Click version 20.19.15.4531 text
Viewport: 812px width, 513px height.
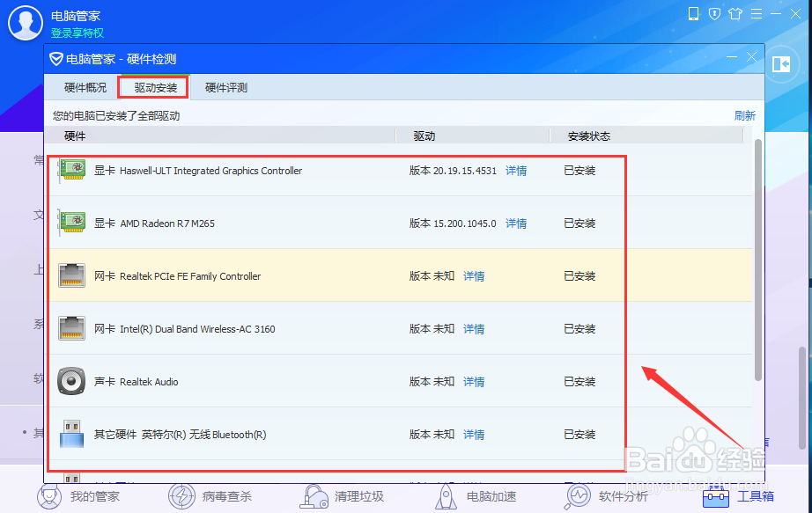[x=454, y=171]
